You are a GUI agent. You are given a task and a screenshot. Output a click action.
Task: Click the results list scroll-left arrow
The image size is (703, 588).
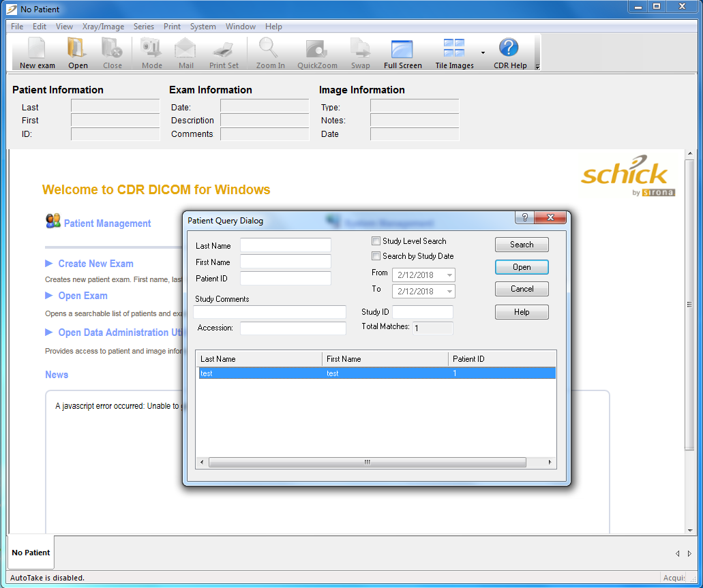pyautogui.click(x=202, y=462)
